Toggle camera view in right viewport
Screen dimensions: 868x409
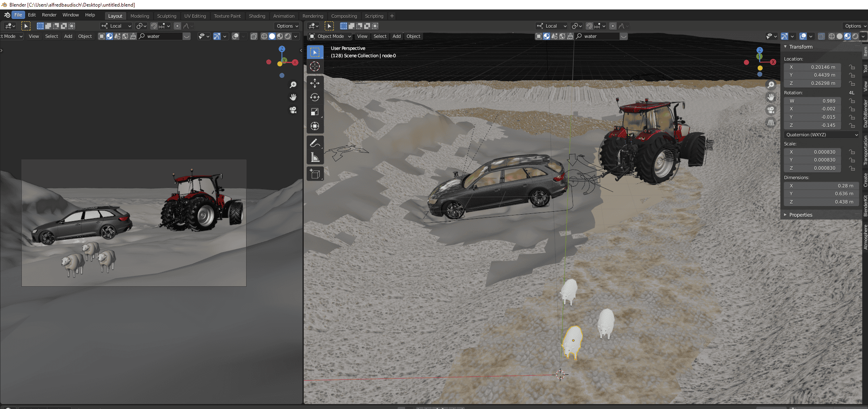771,110
